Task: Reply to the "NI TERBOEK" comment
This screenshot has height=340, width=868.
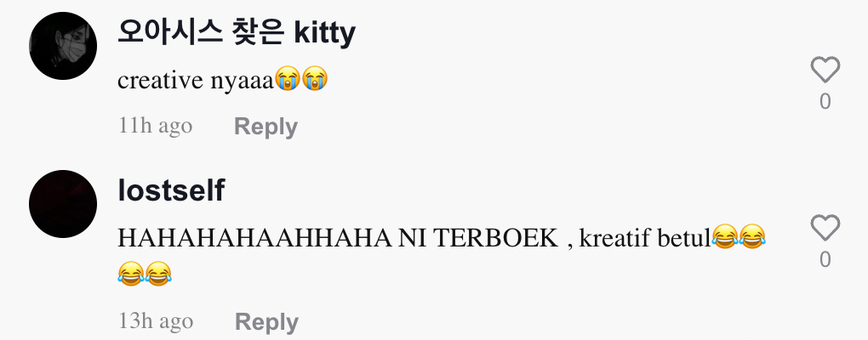Action: 266,322
